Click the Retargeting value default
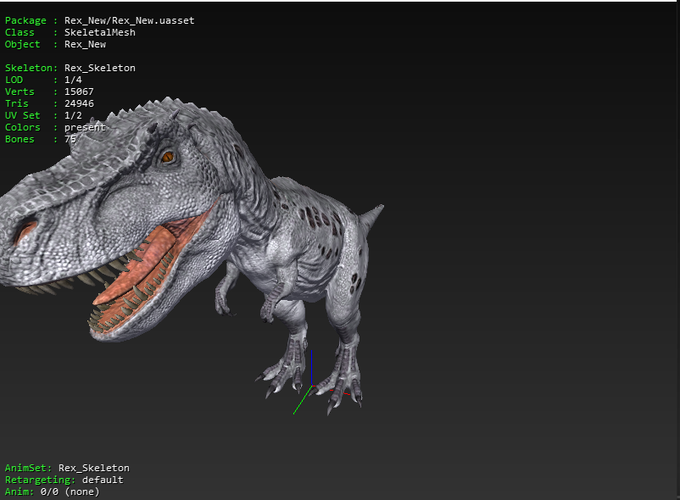Viewport: 680px width, 500px height. coord(103,480)
